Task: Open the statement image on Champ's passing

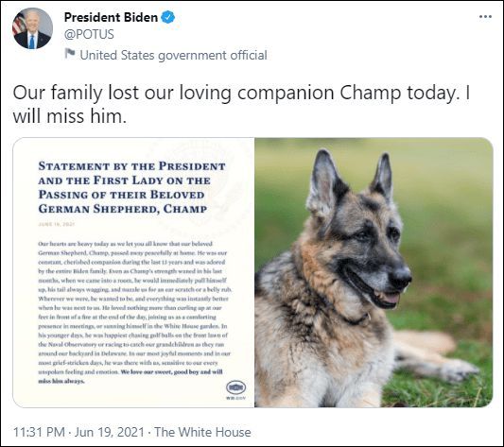Action: pyautogui.click(x=133, y=272)
